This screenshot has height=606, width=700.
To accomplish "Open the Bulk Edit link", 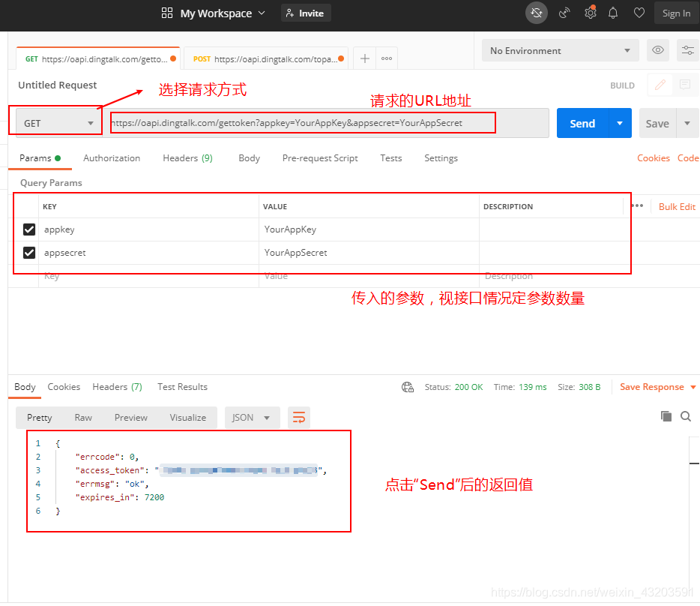I will point(677,206).
